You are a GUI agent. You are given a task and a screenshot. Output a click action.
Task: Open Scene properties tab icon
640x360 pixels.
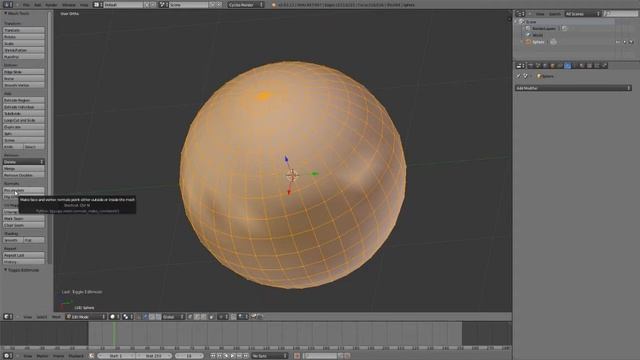538,66
